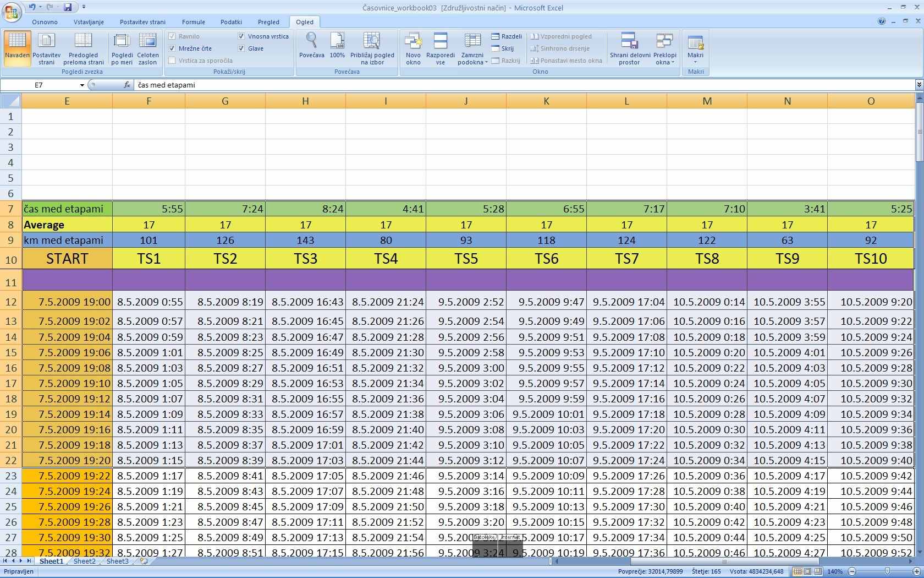Set zoom to 100% from ribbon

tap(337, 45)
